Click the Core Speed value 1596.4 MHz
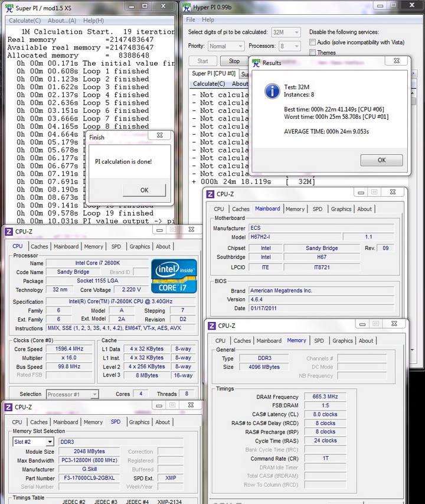 [69, 349]
